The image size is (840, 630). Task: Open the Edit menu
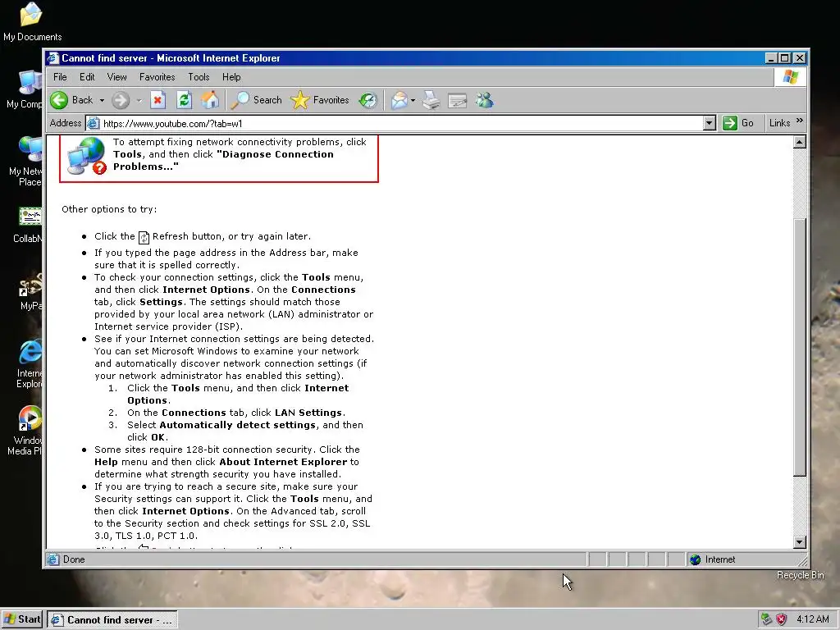pyautogui.click(x=87, y=77)
